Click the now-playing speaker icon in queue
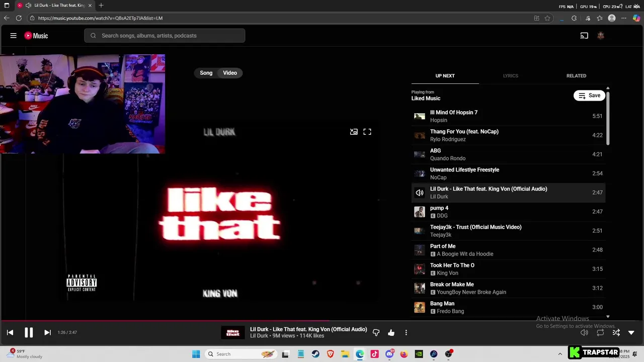This screenshot has height=362, width=644. [420, 193]
